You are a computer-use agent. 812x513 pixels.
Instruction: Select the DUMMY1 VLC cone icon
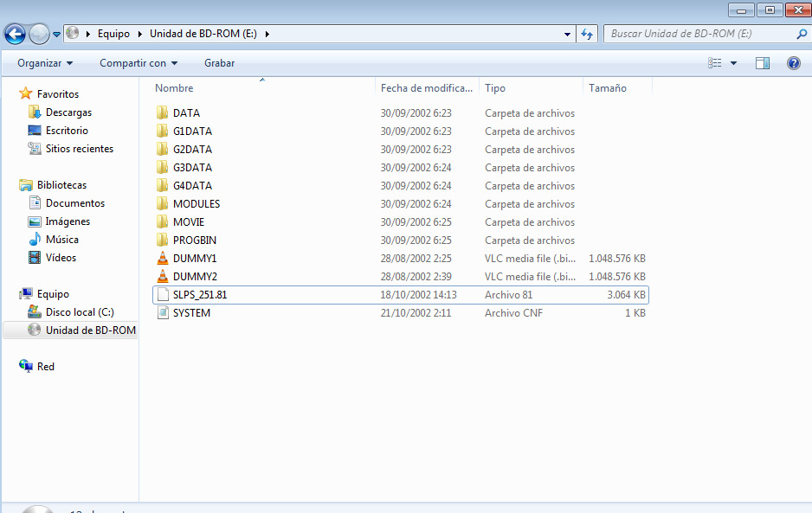click(x=163, y=258)
